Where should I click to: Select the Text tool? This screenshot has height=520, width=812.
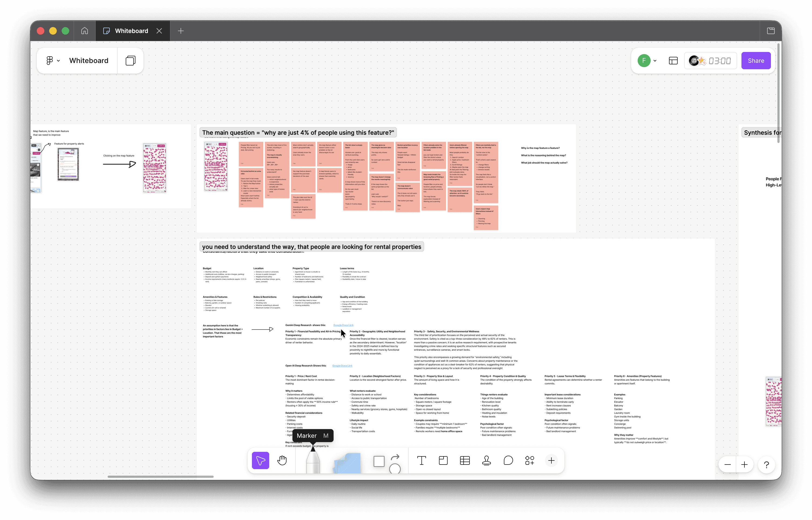(x=421, y=460)
